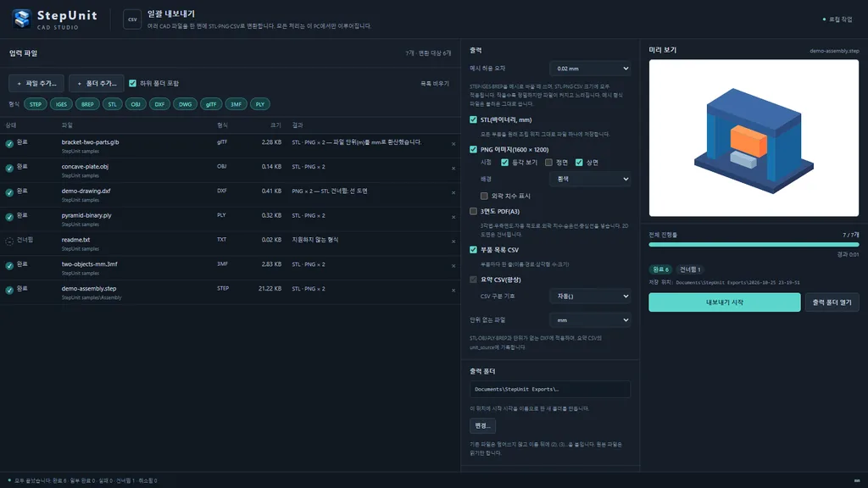Click the 전체 진행률 progress bar
The image size is (868, 488).
(x=754, y=245)
